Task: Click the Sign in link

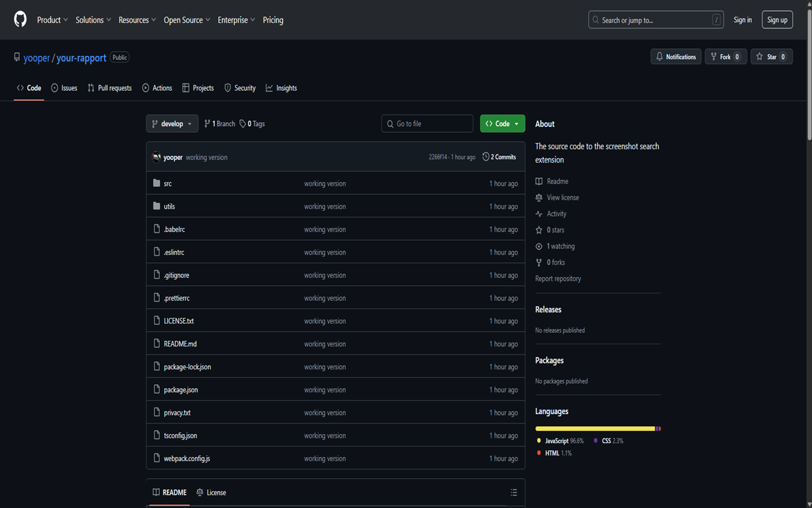Action: [x=743, y=20]
